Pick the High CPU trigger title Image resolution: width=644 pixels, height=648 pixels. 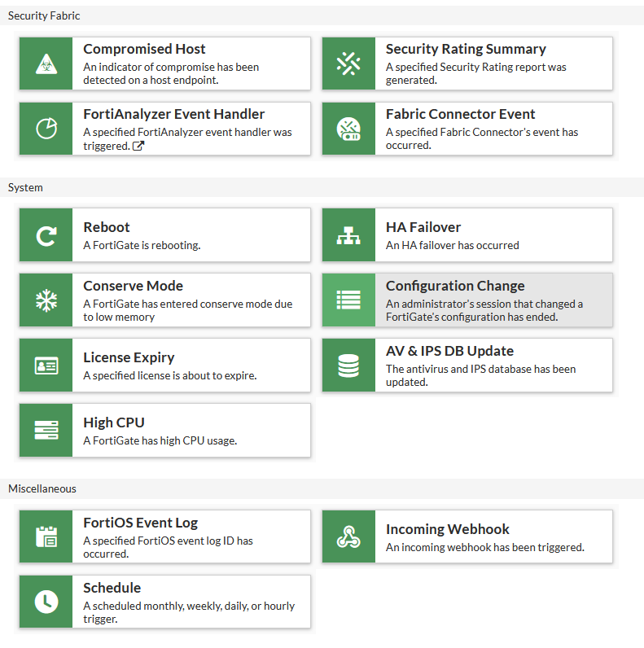click(114, 423)
